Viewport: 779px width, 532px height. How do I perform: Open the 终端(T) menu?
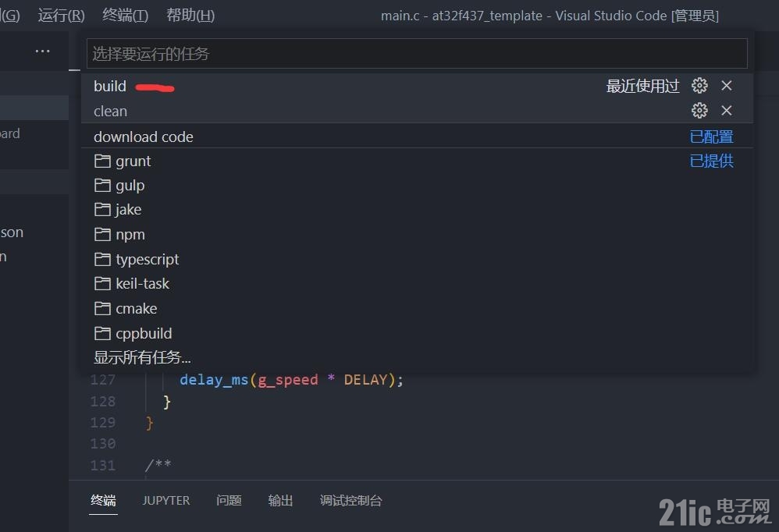pyautogui.click(x=125, y=16)
